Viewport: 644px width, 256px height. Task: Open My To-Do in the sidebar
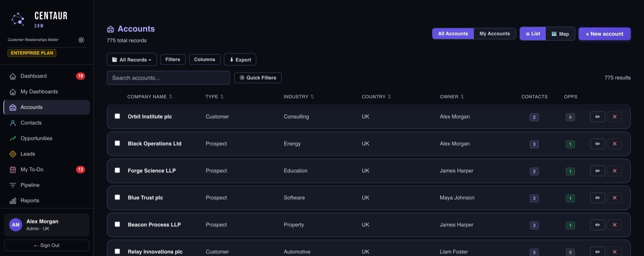tap(47, 170)
